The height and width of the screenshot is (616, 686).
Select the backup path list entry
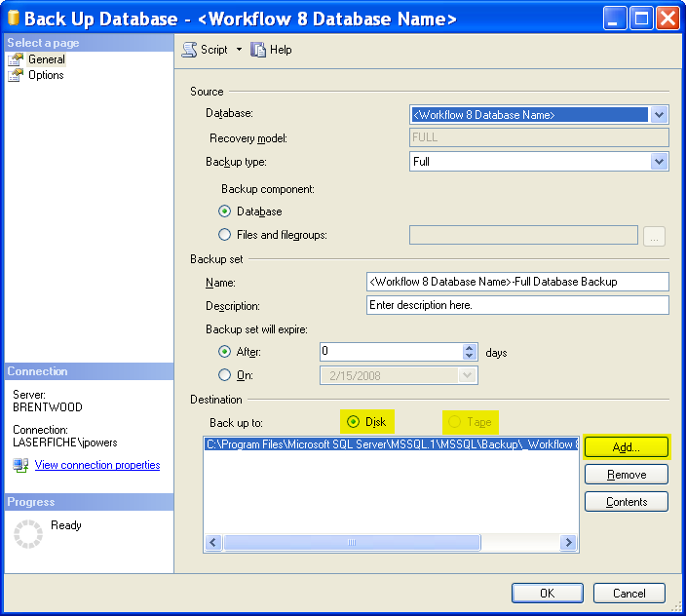coord(391,444)
